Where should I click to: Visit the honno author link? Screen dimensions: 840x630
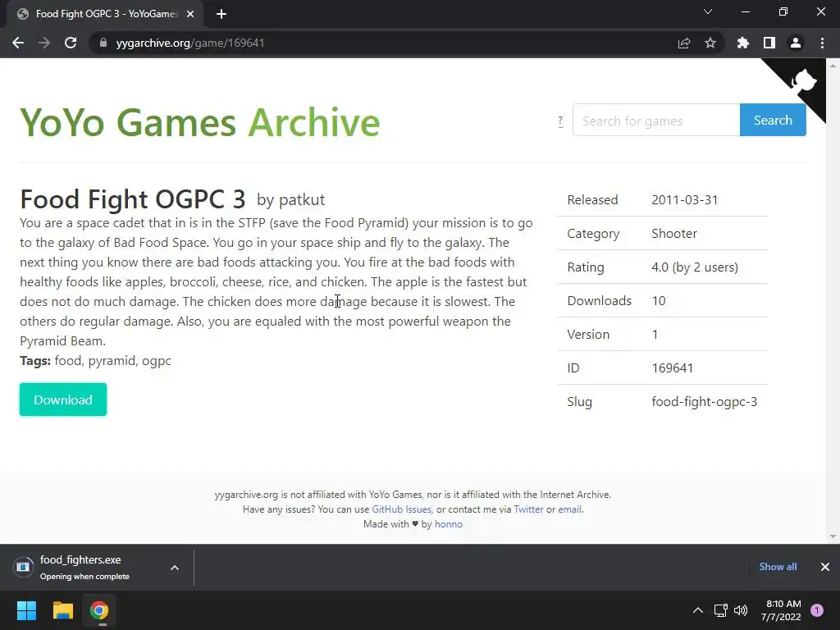pos(449,524)
